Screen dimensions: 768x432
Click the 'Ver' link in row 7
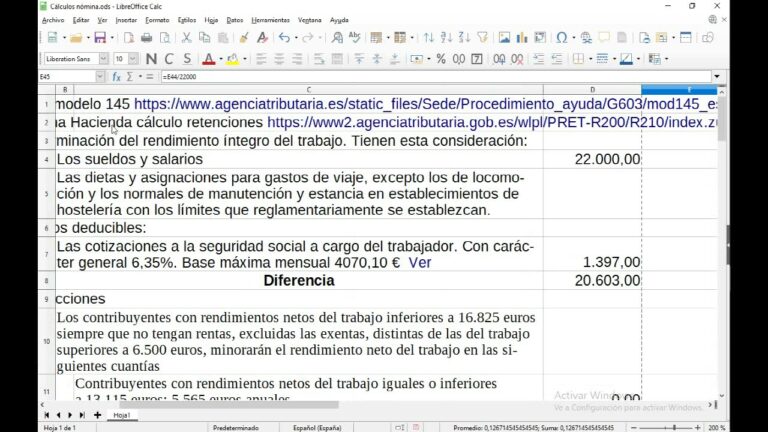[420, 263]
